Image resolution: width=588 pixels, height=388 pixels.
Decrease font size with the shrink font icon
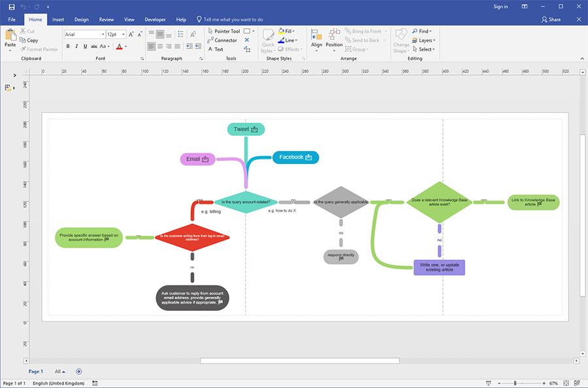[x=140, y=34]
